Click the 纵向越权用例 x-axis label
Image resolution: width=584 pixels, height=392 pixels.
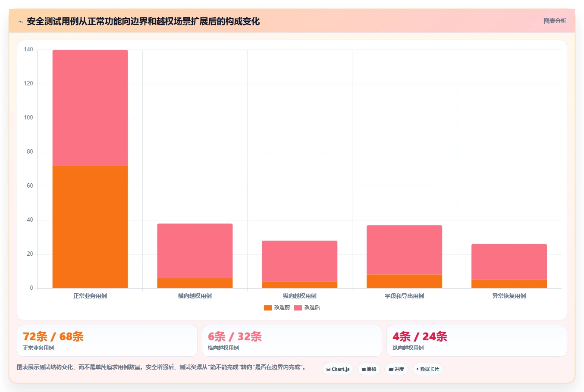click(300, 296)
